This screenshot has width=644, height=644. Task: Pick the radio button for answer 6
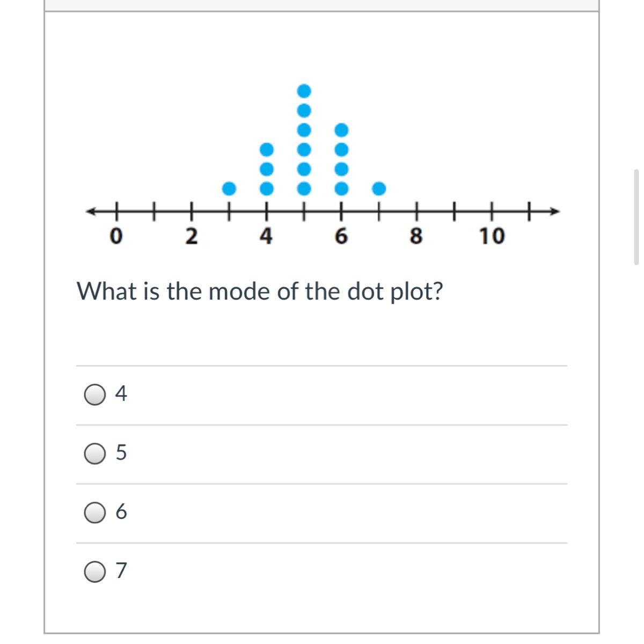click(x=95, y=513)
